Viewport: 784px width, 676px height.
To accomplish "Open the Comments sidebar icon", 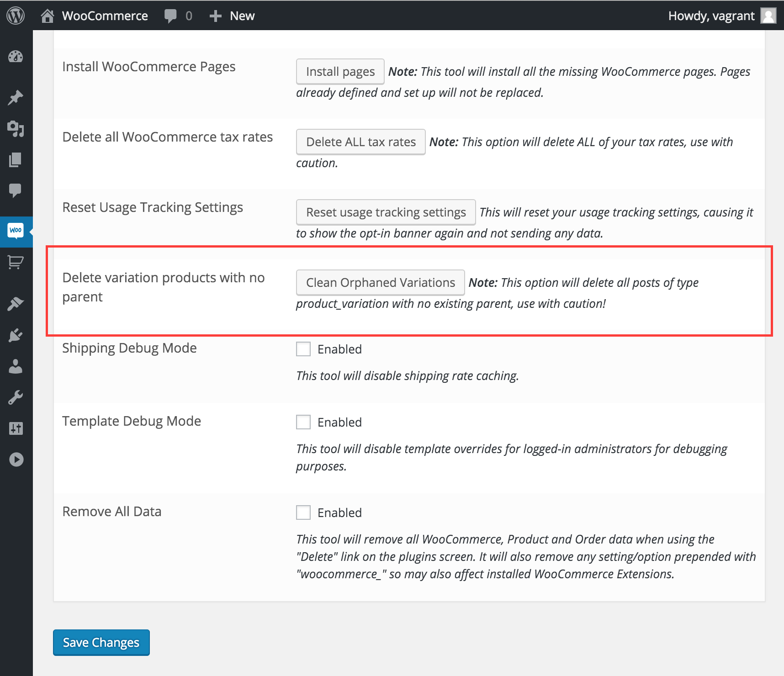I will click(16, 190).
